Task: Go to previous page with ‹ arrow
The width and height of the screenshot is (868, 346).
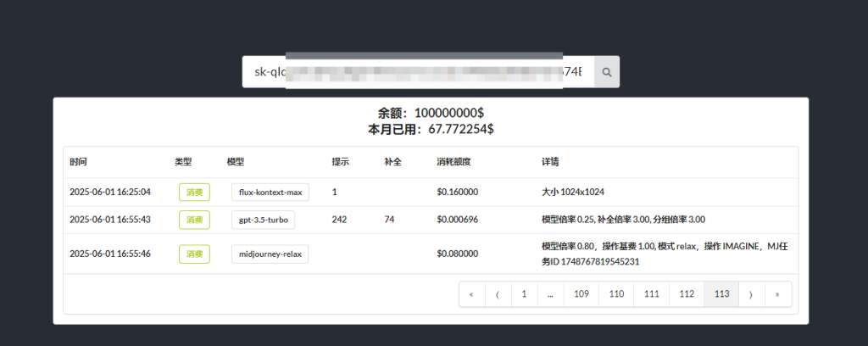Action: point(498,294)
